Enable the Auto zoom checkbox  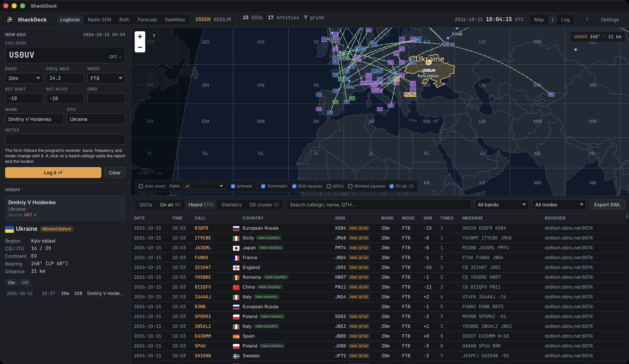pos(141,186)
